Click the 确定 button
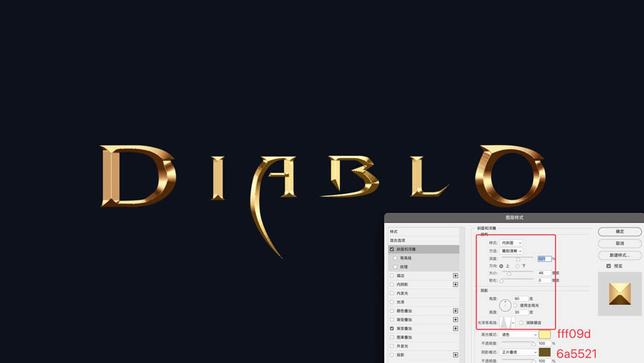 pyautogui.click(x=620, y=232)
